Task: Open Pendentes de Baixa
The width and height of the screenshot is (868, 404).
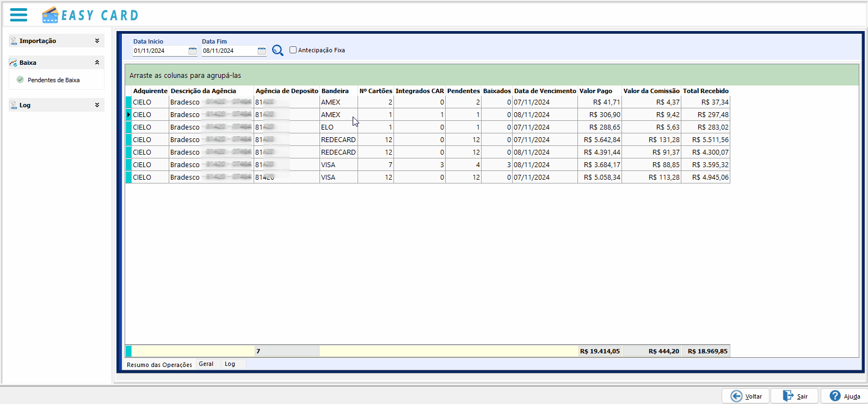Action: coord(54,80)
